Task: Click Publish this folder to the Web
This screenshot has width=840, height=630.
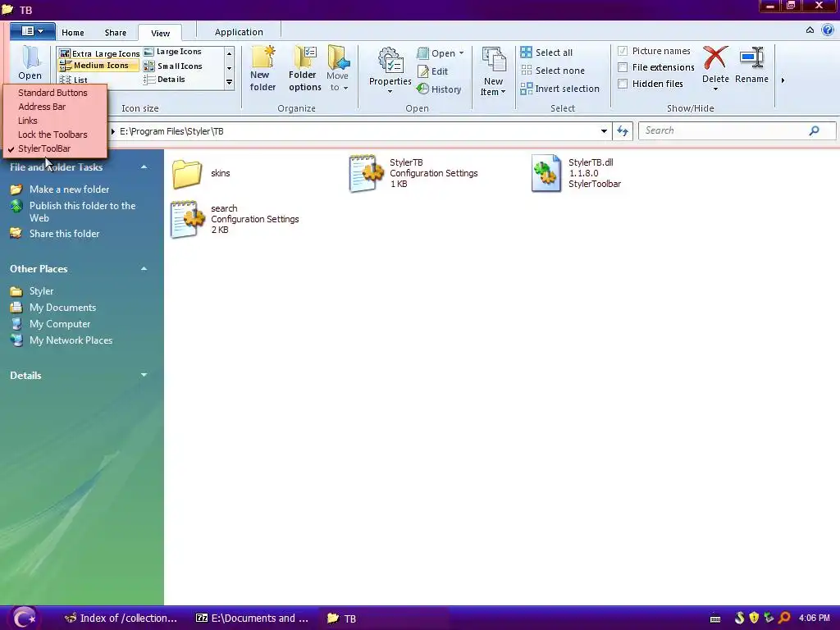Action: [83, 212]
